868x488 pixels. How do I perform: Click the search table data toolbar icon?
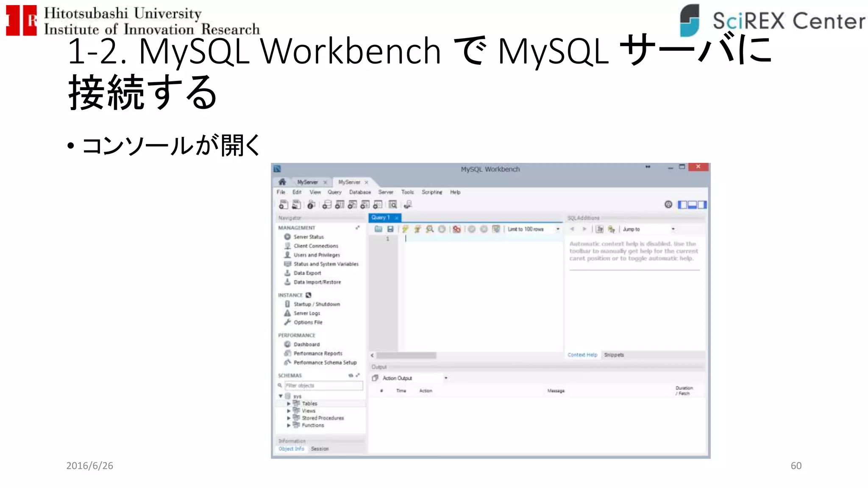(x=393, y=205)
